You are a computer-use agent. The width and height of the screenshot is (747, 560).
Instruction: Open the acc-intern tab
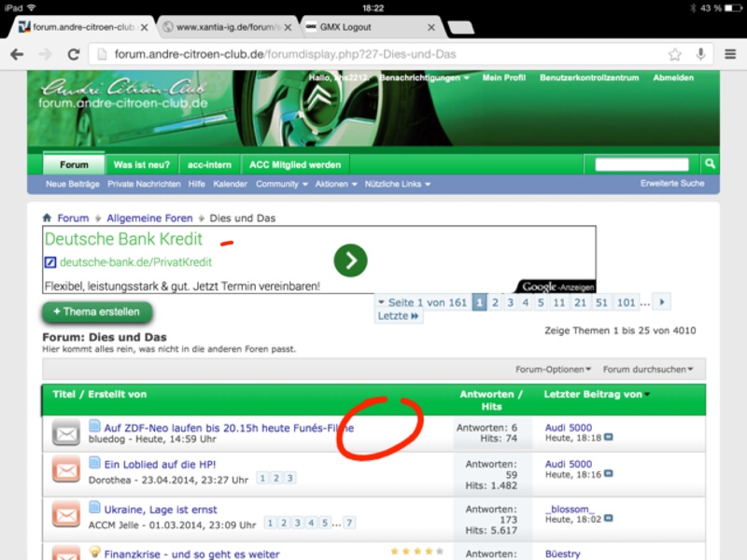[209, 165]
